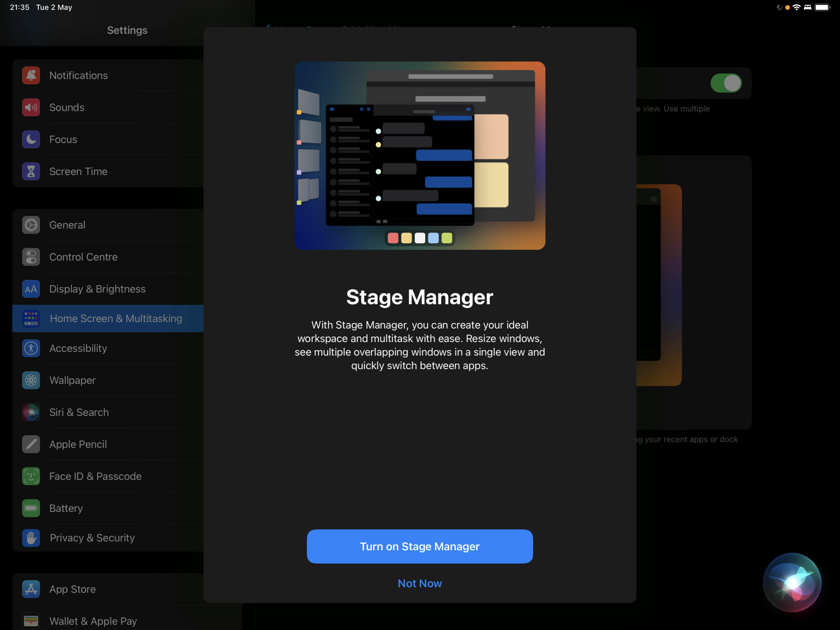840x630 pixels.
Task: Tap the Display & Brightness AA icon
Action: point(31,289)
